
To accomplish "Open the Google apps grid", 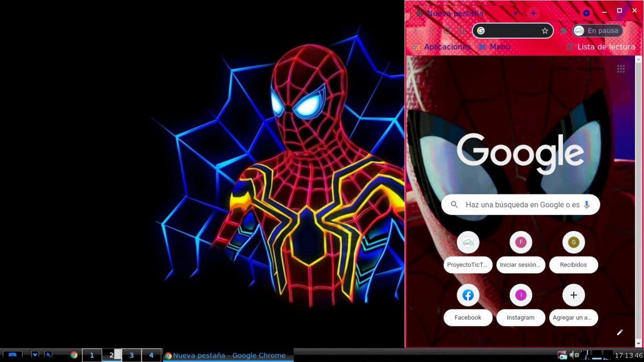I will (621, 69).
